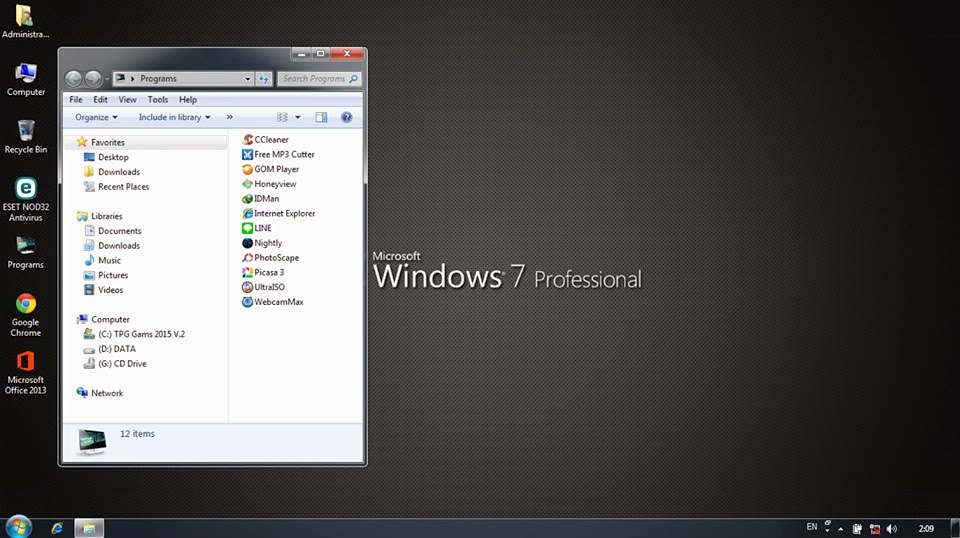Screen dimensions: 960x538
Task: Select Libraries in the navigation pane
Action: pyautogui.click(x=99, y=216)
